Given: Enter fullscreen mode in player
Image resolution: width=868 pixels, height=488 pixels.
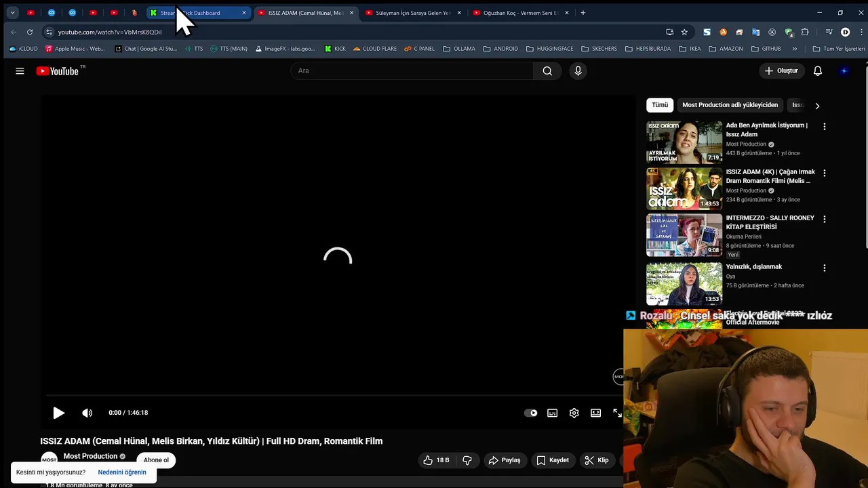Looking at the screenshot, I should tap(617, 413).
